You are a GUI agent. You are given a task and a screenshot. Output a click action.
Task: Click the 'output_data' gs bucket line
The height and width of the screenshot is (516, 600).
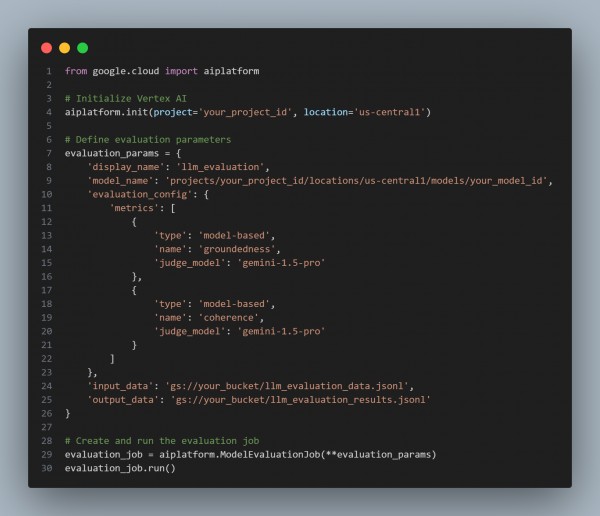[x=259, y=400]
